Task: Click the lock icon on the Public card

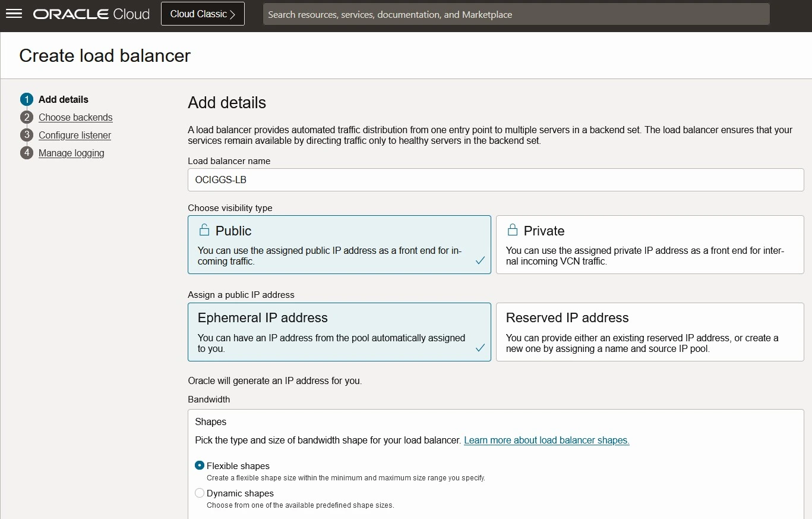Action: 204,229
